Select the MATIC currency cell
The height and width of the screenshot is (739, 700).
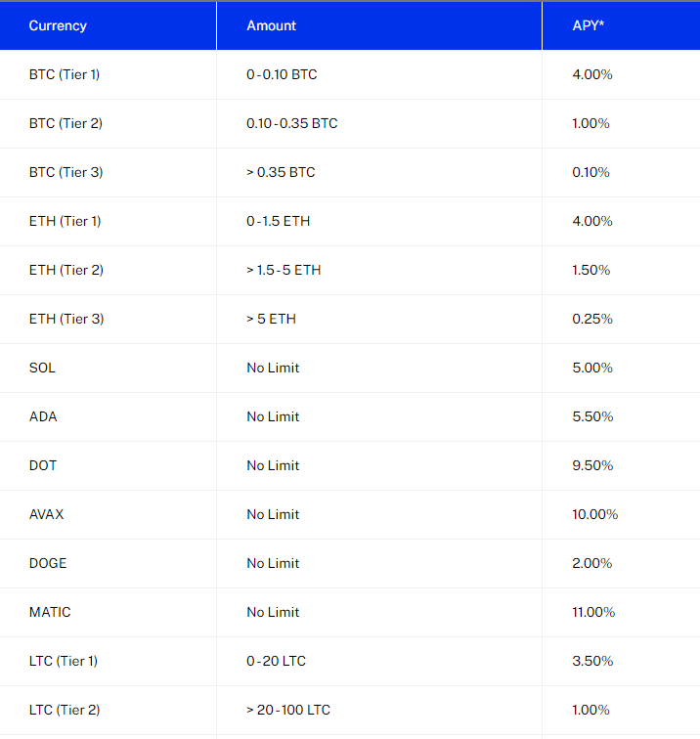point(50,612)
